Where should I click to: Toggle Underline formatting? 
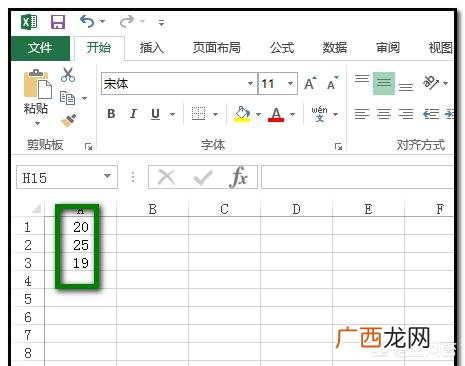[x=155, y=114]
